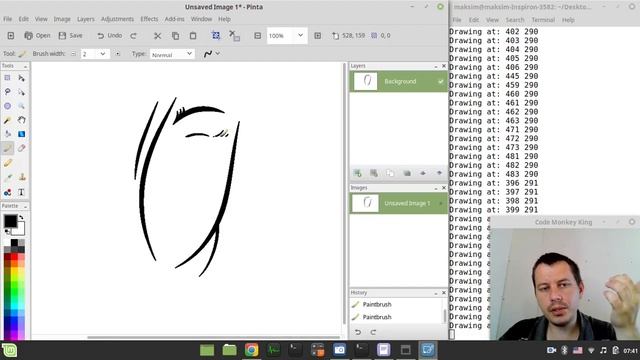This screenshot has width=640, height=360.
Task: Select the Unsaved Image 1 entry
Action: point(398,203)
